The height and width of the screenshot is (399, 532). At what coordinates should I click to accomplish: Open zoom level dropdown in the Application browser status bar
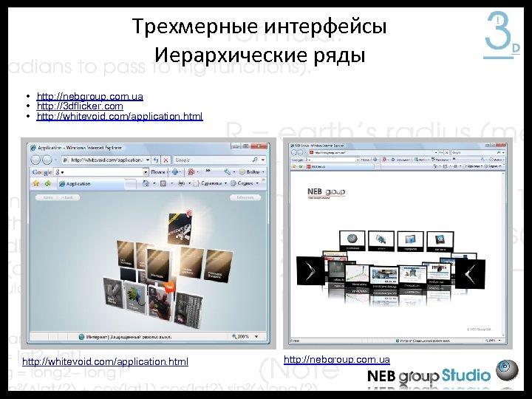click(x=256, y=337)
